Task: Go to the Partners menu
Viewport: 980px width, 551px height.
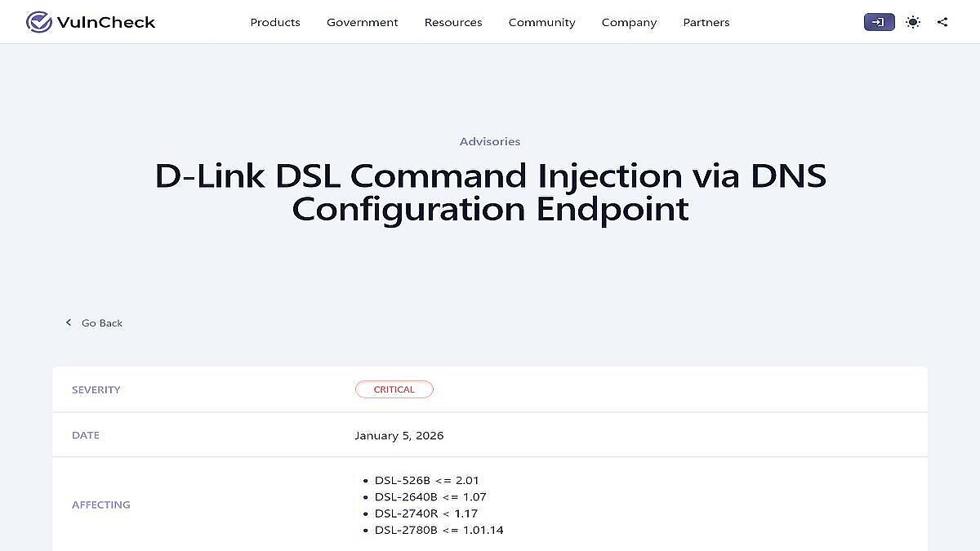Action: point(706,22)
